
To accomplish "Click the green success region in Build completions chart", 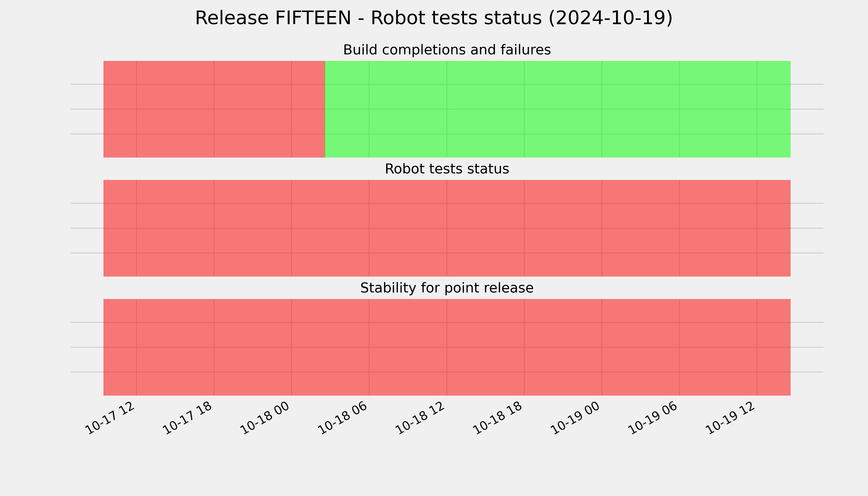I will click(558, 109).
